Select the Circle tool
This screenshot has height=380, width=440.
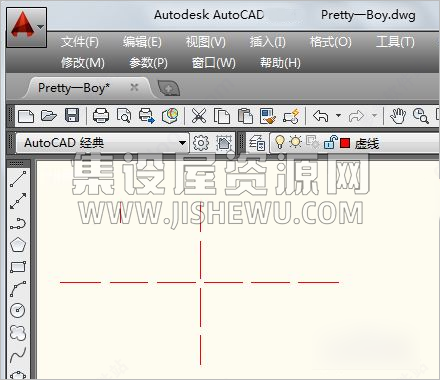point(18,310)
